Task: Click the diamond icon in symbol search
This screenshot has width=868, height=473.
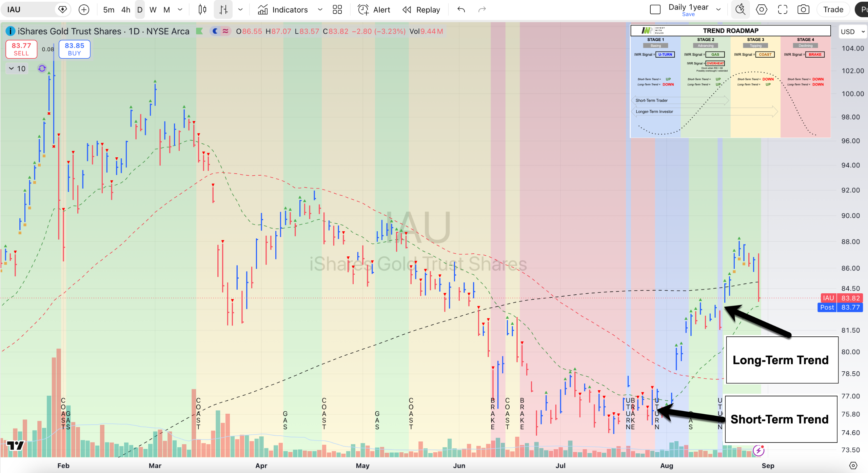Action: (62, 9)
